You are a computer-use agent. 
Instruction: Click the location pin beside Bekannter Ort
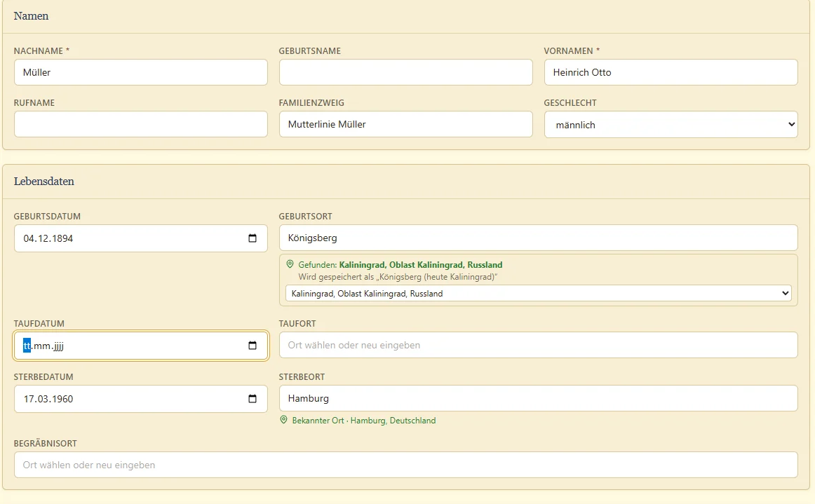[x=284, y=420]
